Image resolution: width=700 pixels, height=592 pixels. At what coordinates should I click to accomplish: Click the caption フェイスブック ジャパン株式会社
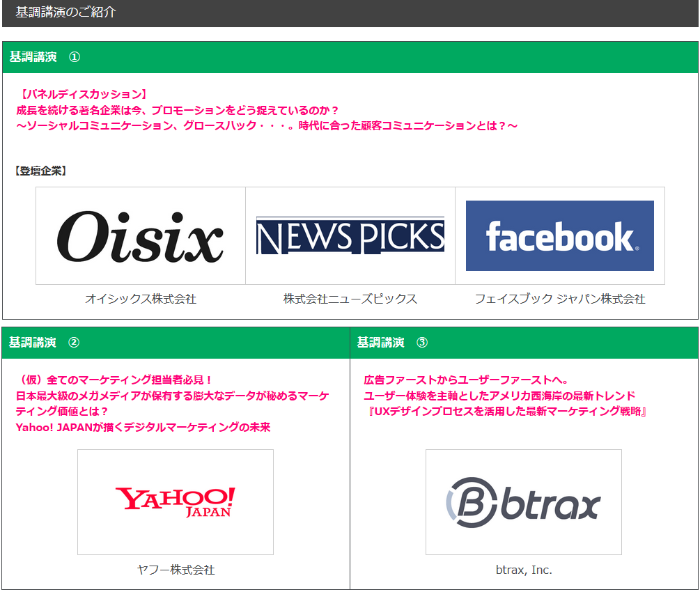(x=560, y=299)
